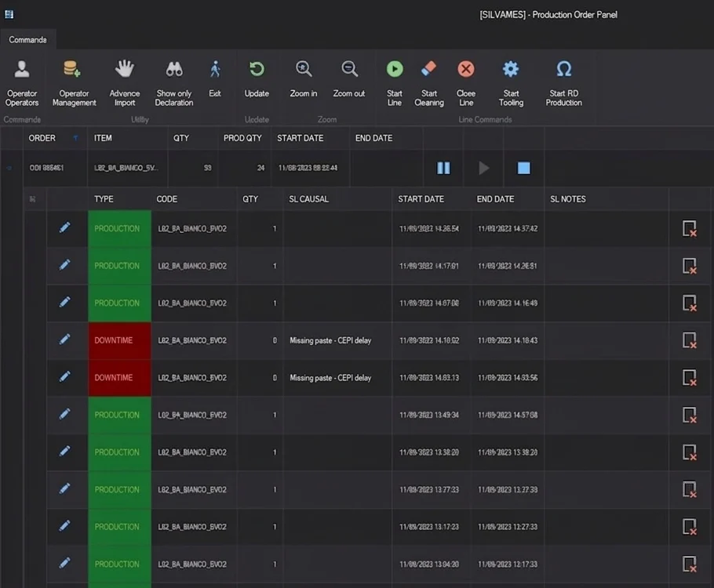714x588 pixels.
Task: Delete the downtime row ending 14:18:43
Action: click(x=690, y=340)
